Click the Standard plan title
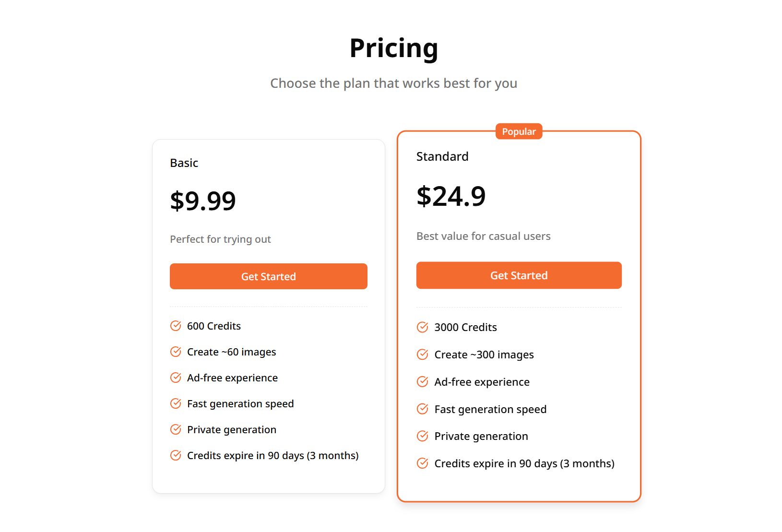Viewport: 782px width, 532px height. pyautogui.click(x=442, y=157)
